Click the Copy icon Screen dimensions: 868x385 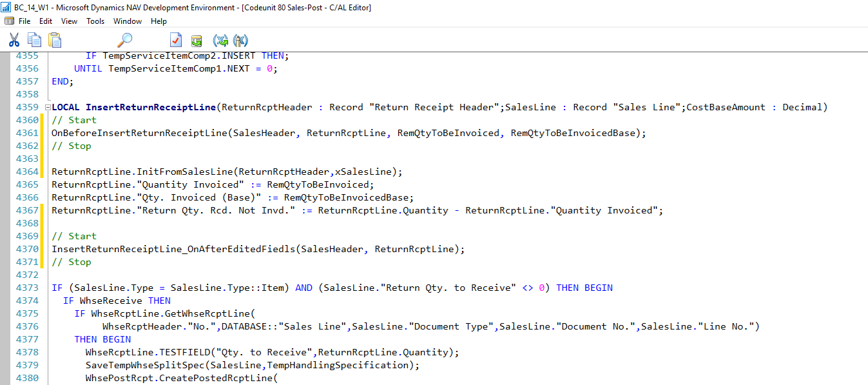(x=34, y=39)
